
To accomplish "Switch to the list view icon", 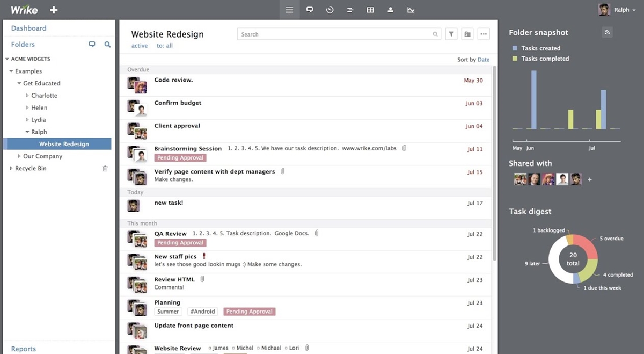I will click(289, 10).
